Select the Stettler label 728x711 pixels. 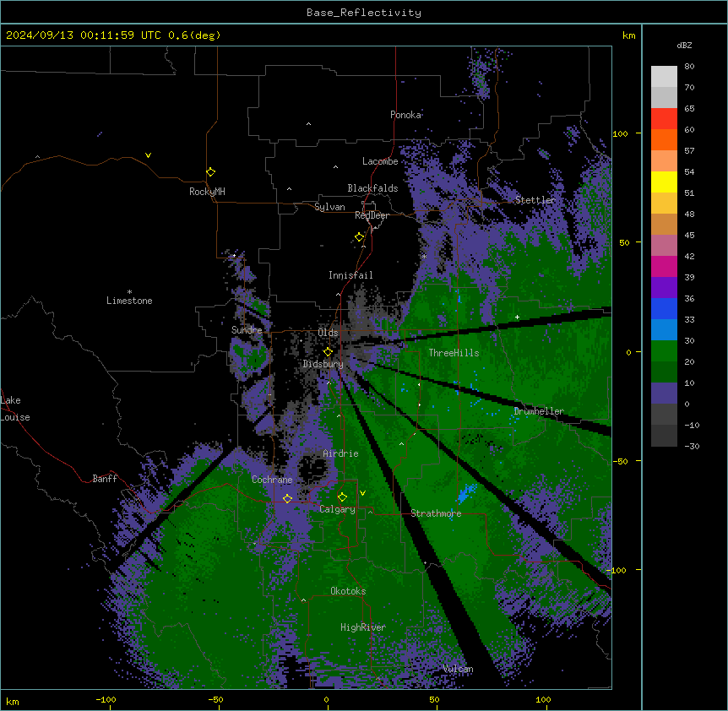pyautogui.click(x=535, y=200)
